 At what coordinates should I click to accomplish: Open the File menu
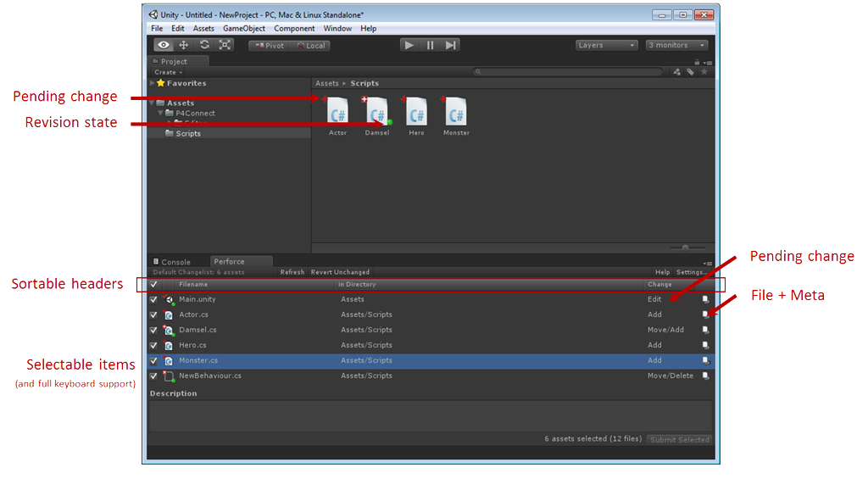[x=157, y=28]
